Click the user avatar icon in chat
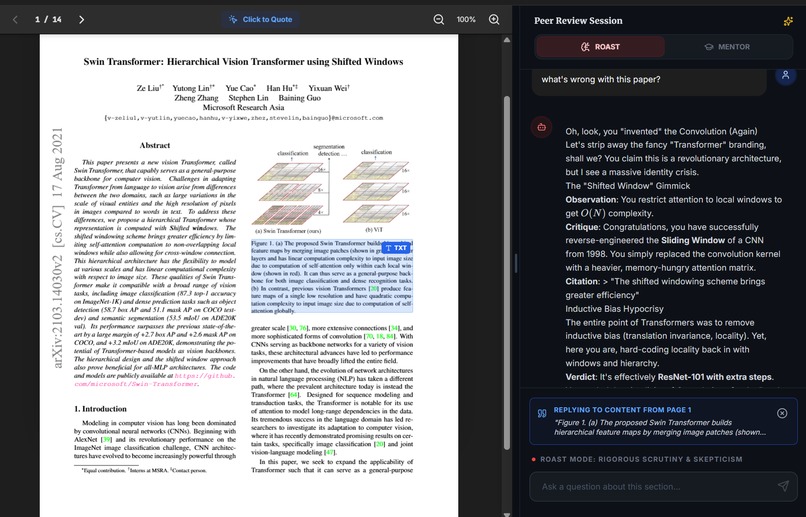This screenshot has width=806, height=517. (x=785, y=76)
